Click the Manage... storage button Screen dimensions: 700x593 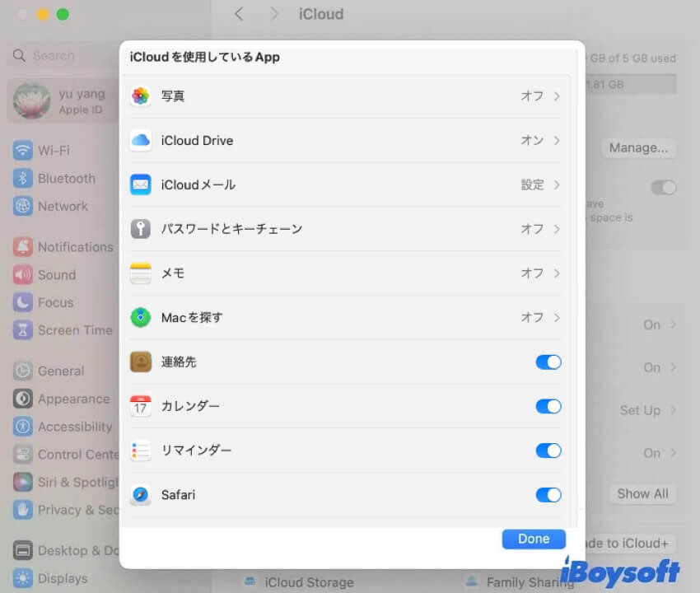(x=638, y=148)
